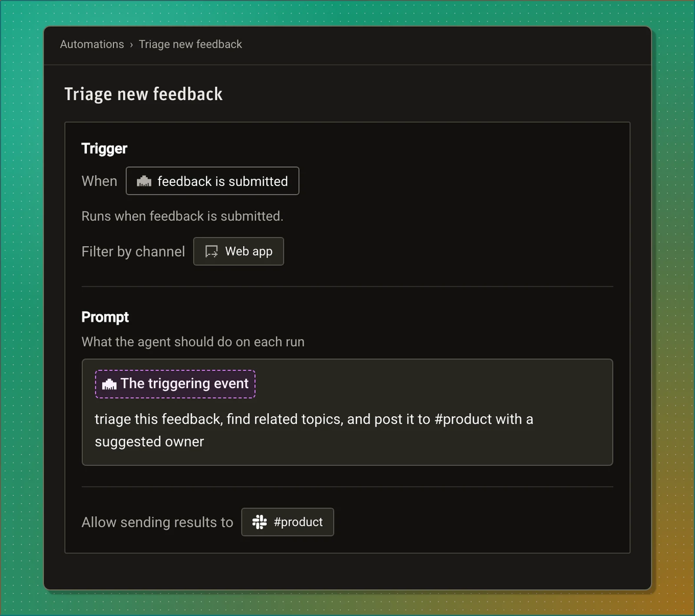Click the Triage new feedback breadcrumb
The width and height of the screenshot is (695, 616).
(190, 44)
